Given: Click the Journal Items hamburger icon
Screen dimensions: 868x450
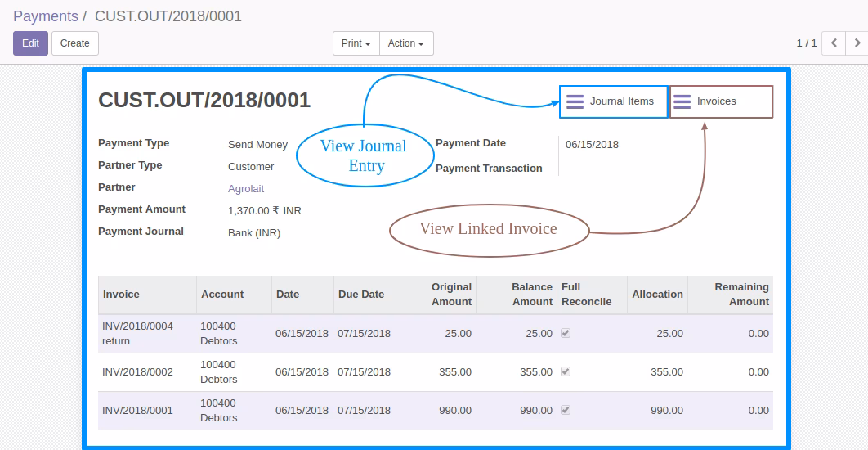Looking at the screenshot, I should 575,101.
